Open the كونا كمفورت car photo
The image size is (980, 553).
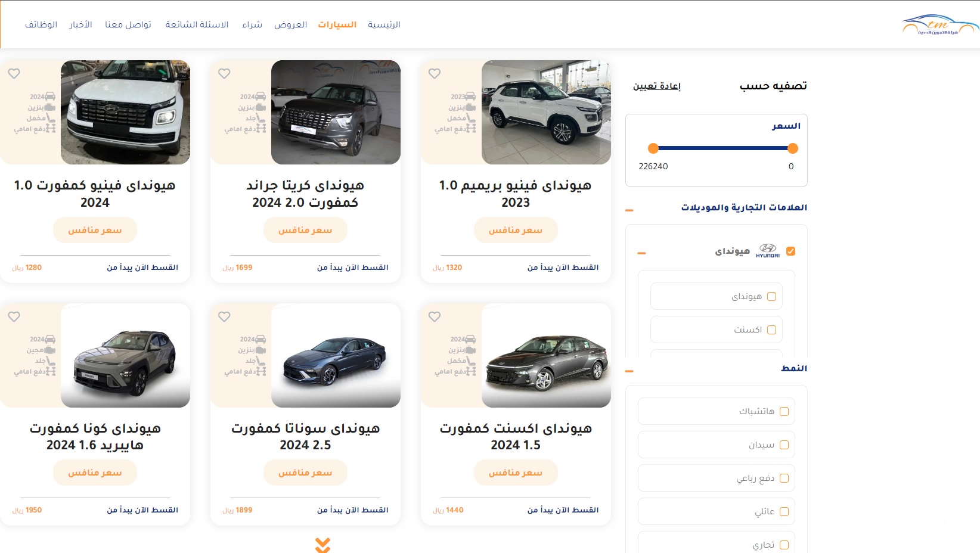click(125, 355)
